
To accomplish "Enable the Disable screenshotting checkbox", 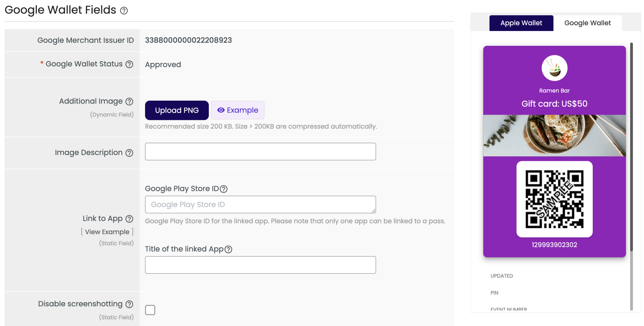I will click(150, 310).
